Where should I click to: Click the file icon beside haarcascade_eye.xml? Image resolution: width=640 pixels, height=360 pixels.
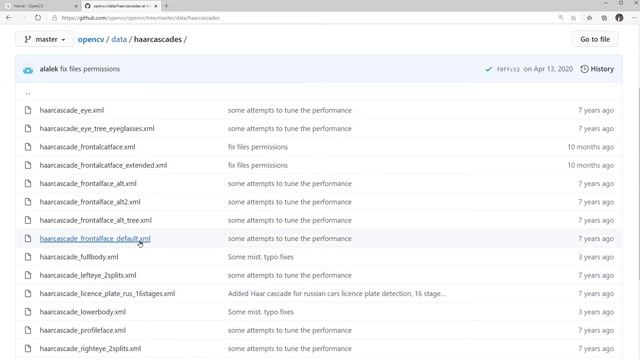tap(28, 110)
